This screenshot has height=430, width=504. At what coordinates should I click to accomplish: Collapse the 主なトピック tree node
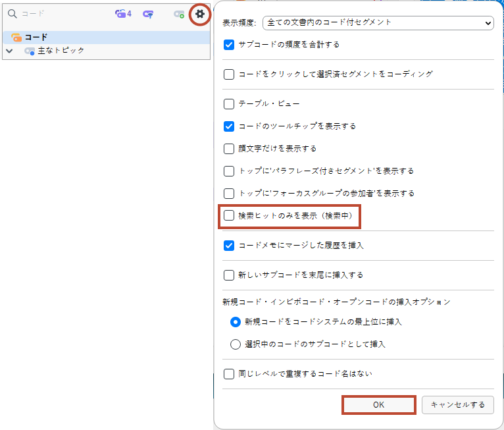click(9, 51)
